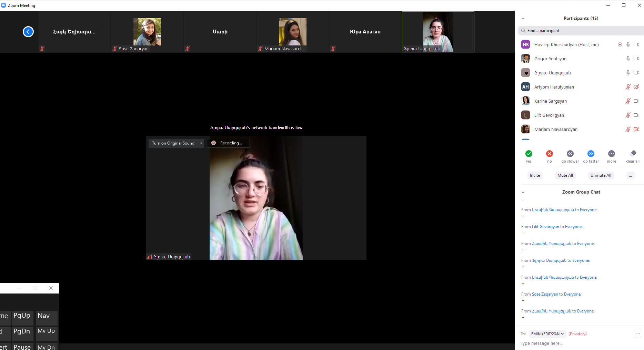Toggle Hovsep Khurshudyan's camera icon

click(x=636, y=44)
